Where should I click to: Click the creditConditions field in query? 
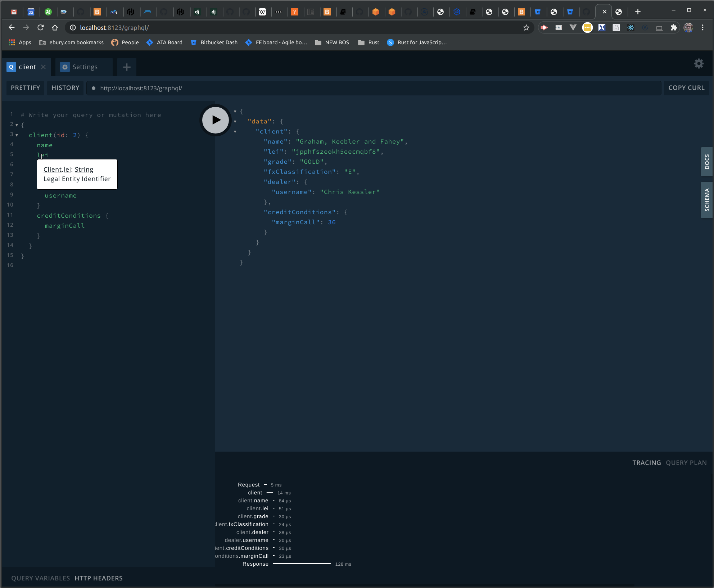click(69, 216)
